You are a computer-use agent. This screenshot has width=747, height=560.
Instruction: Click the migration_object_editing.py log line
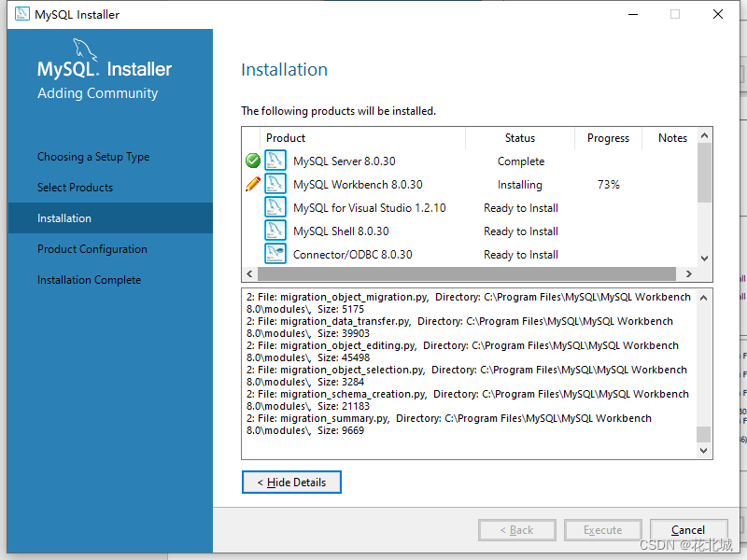tap(462, 352)
